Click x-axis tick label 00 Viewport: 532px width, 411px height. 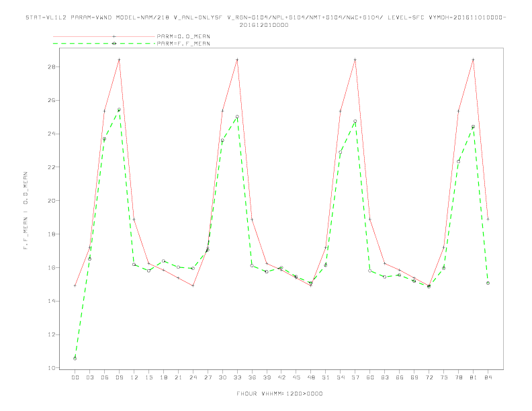75,377
